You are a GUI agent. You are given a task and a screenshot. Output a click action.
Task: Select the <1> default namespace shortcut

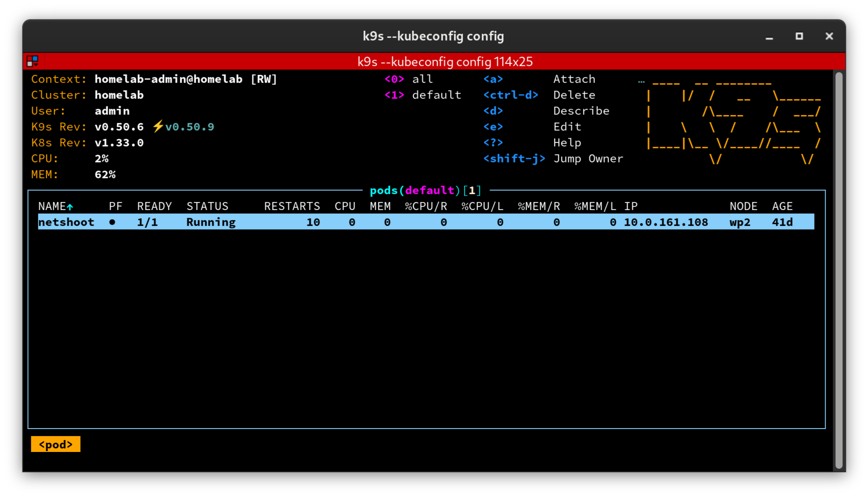(423, 95)
